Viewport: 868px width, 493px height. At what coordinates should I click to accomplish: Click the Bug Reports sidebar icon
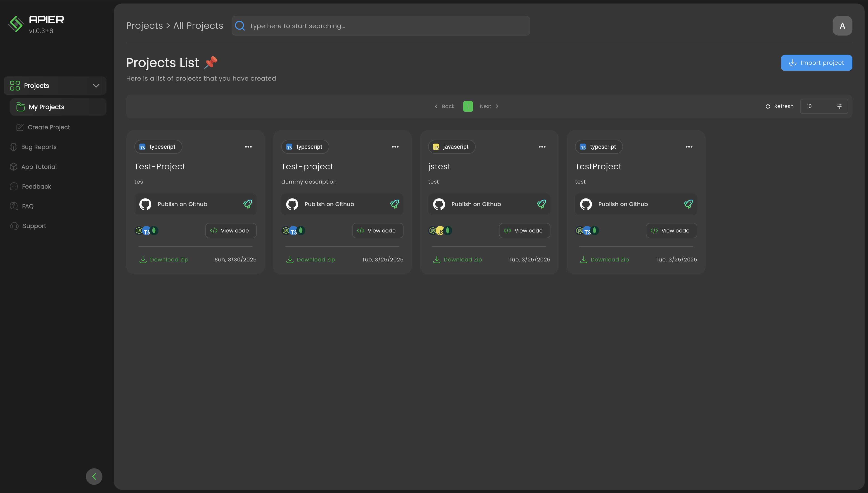coord(14,147)
